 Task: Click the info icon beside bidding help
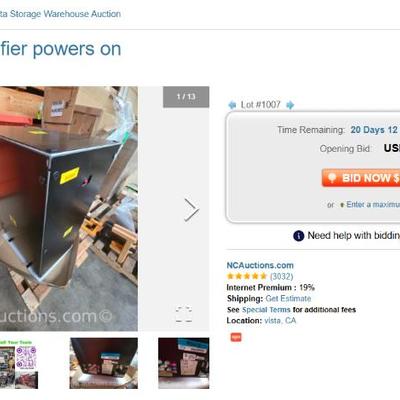click(299, 236)
